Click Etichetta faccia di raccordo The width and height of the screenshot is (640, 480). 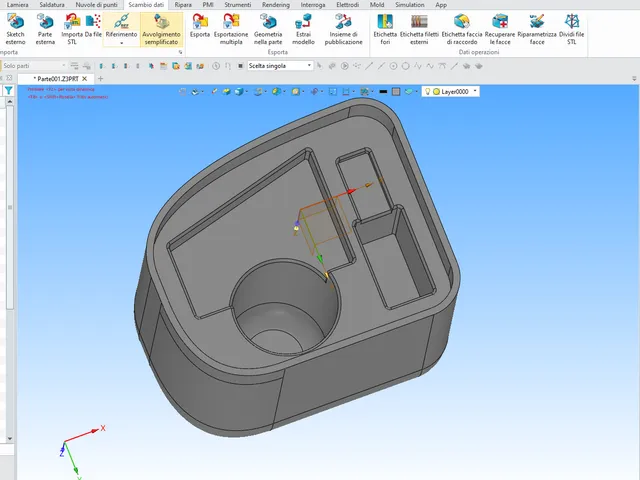(x=462, y=29)
